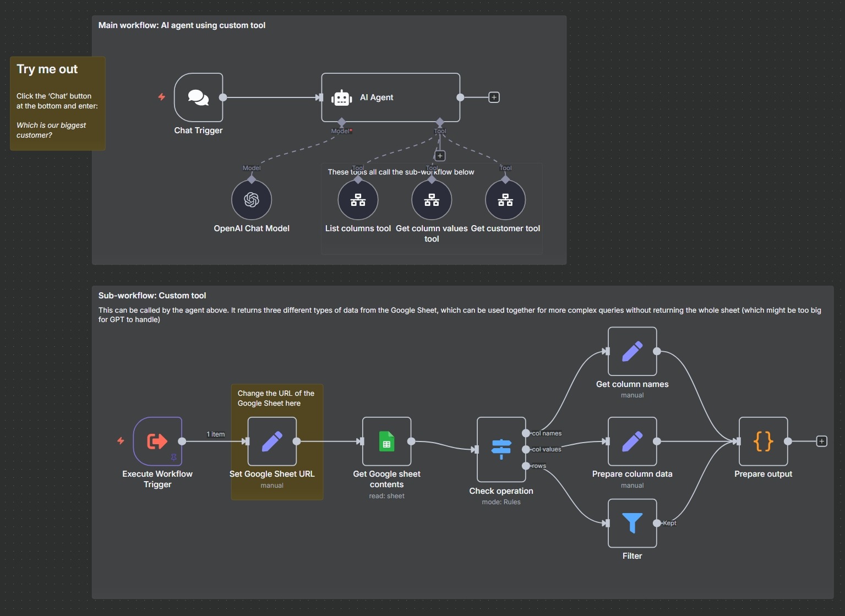Select the OpenAI Chat Model node
The height and width of the screenshot is (616, 845).
252,200
